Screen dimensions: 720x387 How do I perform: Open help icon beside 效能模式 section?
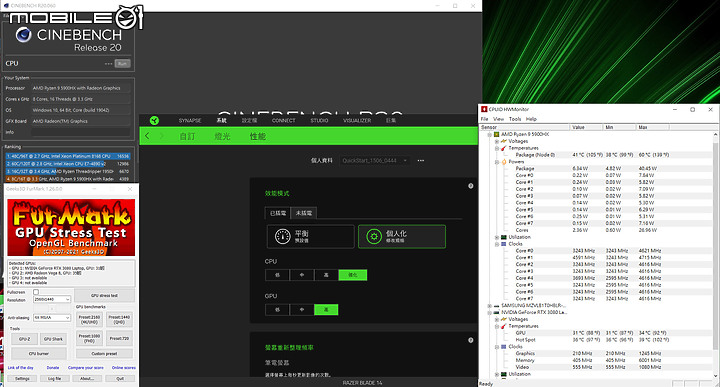(x=471, y=186)
